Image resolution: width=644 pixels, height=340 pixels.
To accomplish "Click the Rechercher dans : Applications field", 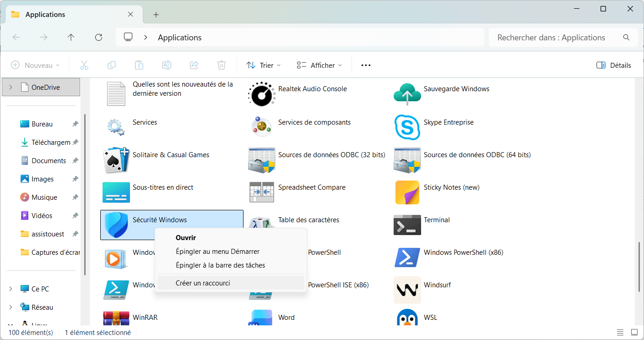I will click(x=563, y=38).
